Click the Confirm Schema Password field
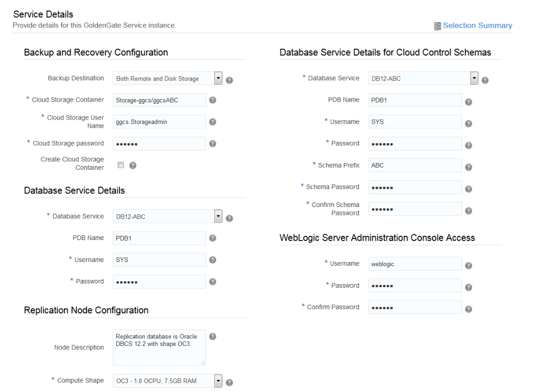 tap(415, 209)
